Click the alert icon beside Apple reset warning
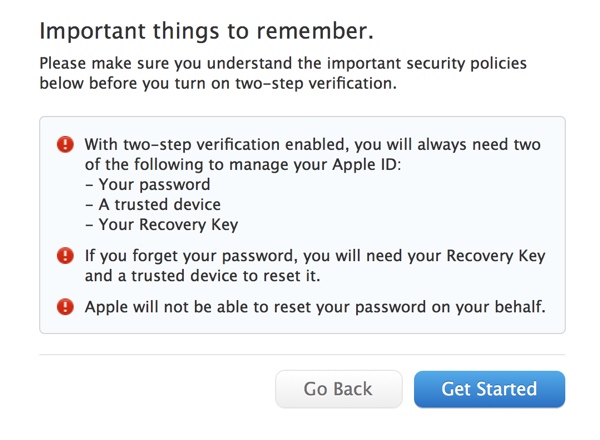600x440 pixels. click(66, 307)
